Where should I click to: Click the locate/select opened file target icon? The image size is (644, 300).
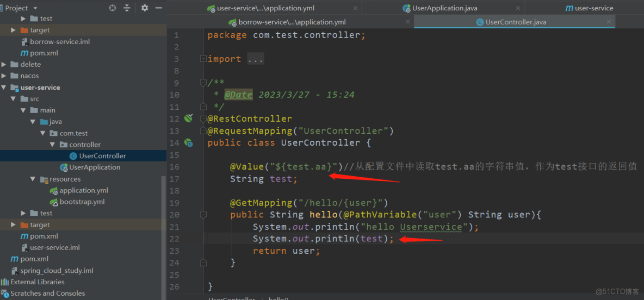(x=113, y=8)
